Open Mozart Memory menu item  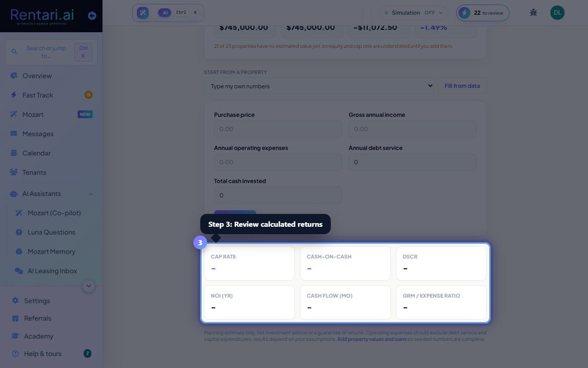51,252
